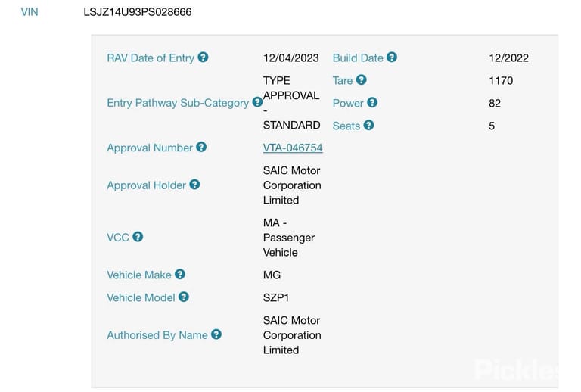Open Vehicle Make help tooltip icon
The height and width of the screenshot is (392, 581).
click(180, 275)
